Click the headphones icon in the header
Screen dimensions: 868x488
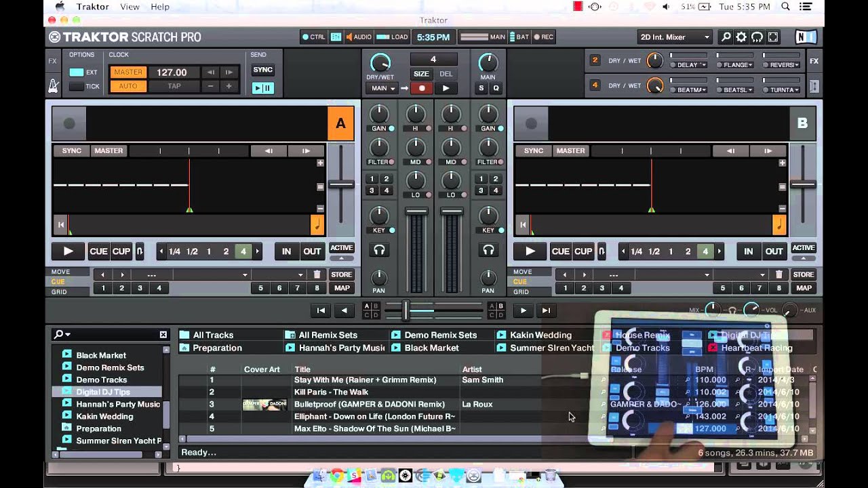click(x=757, y=37)
